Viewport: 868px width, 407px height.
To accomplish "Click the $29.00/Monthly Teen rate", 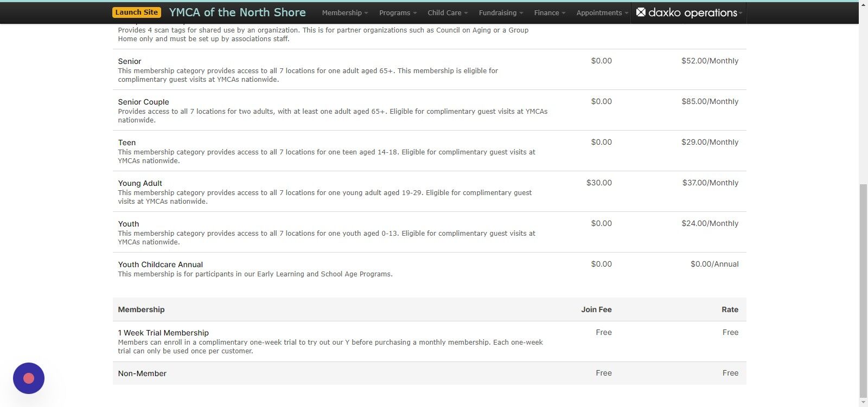I will pyautogui.click(x=710, y=142).
